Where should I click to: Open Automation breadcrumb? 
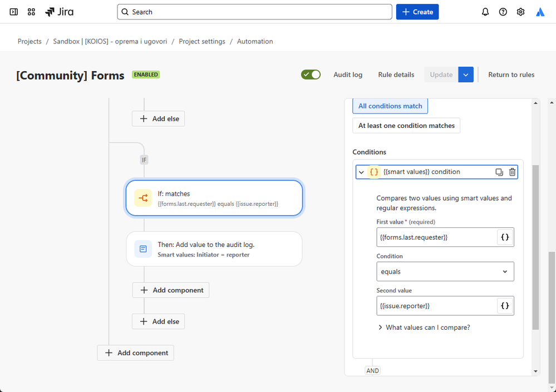(x=255, y=42)
